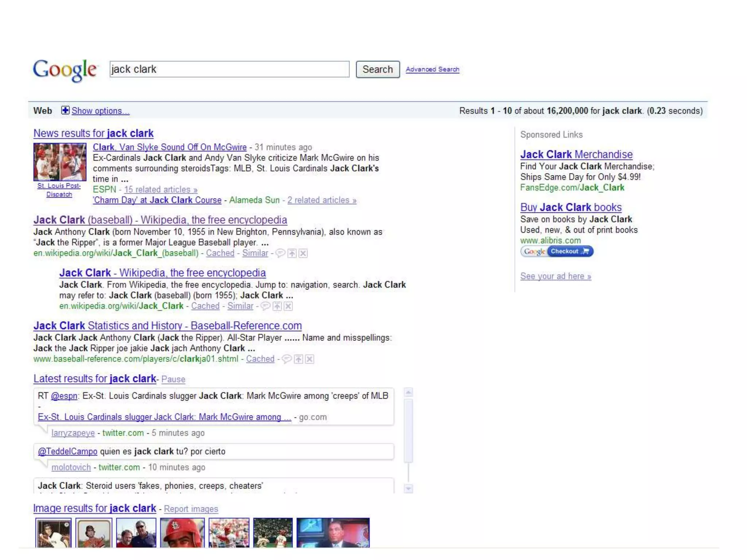Open Advanced Search link

click(432, 69)
